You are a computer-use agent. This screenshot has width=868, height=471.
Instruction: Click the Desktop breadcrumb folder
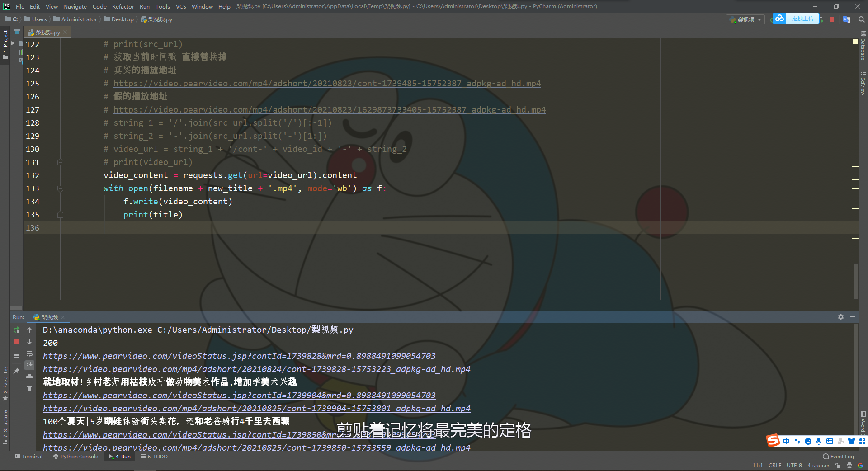pos(118,19)
